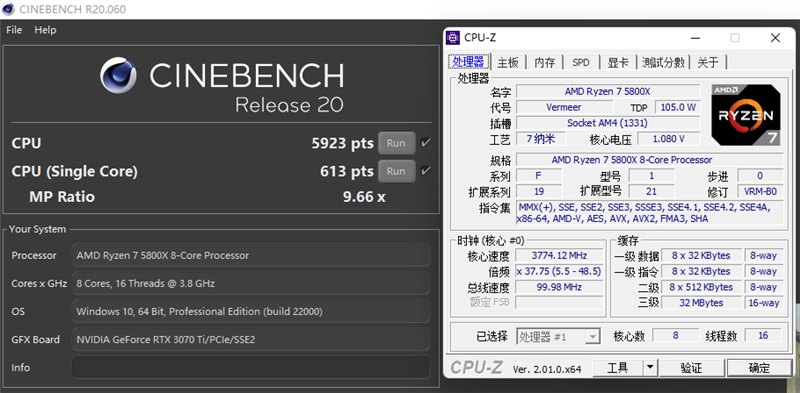Viewport: 800px width, 393px height.
Task: Switch to the 主板 tab in CPU-Z
Action: click(508, 62)
